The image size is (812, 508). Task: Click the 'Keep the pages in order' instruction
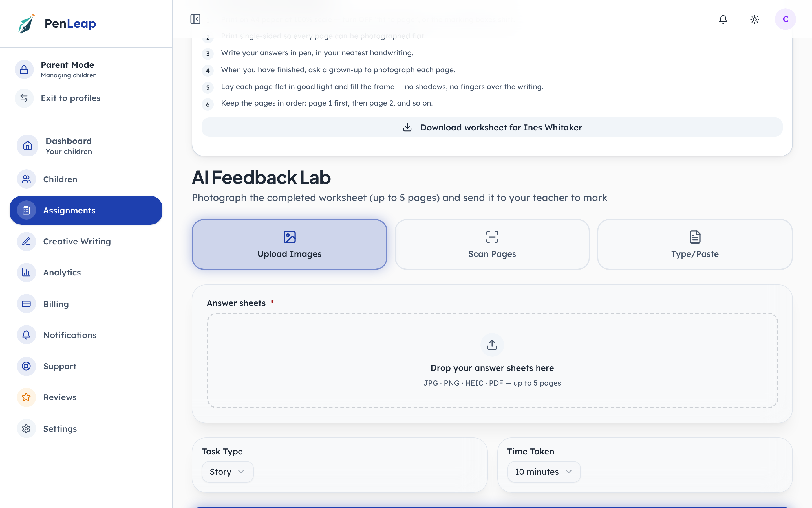tap(327, 103)
